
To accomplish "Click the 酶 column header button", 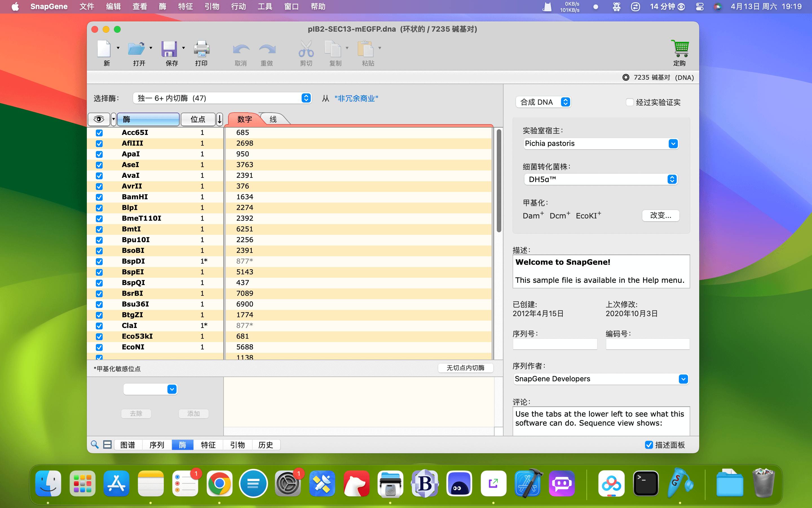I will [148, 119].
